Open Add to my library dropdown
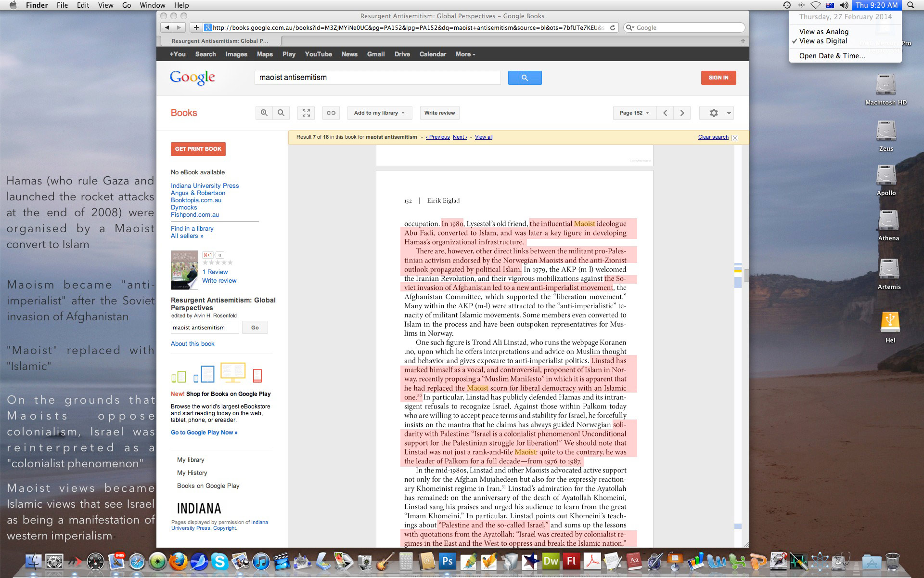This screenshot has height=578, width=924. 379,113
